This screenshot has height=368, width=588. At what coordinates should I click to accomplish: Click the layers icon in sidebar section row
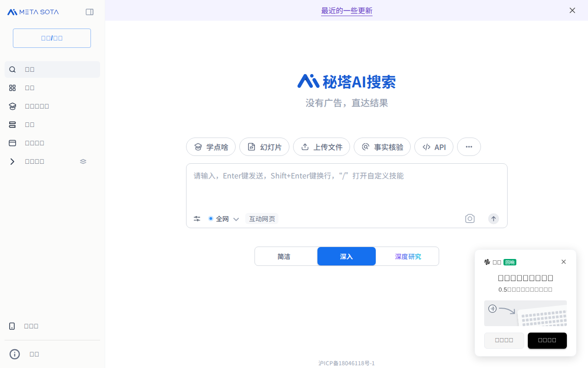click(83, 161)
